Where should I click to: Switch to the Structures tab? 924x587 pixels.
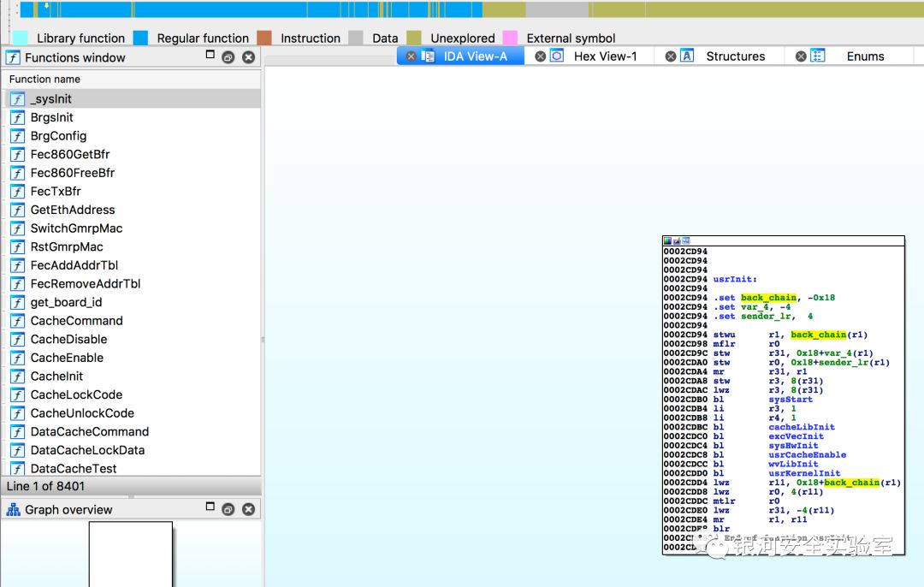(720, 56)
